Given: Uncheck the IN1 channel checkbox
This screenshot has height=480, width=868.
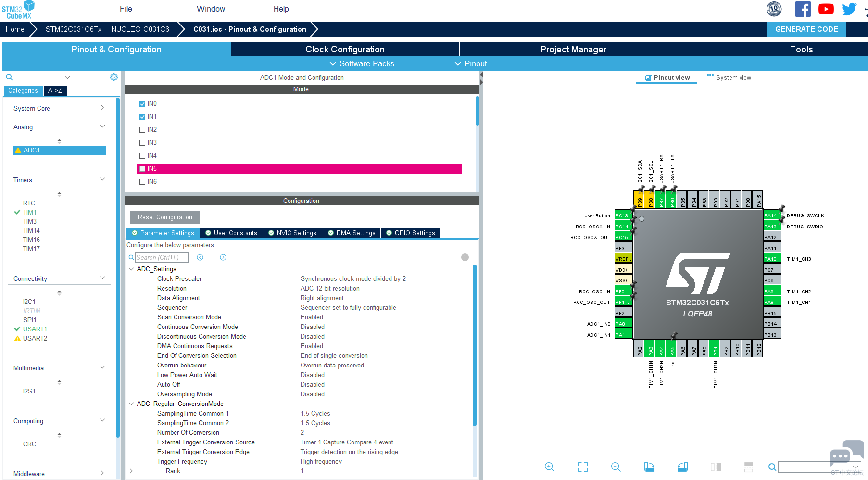Looking at the screenshot, I should pyautogui.click(x=142, y=117).
